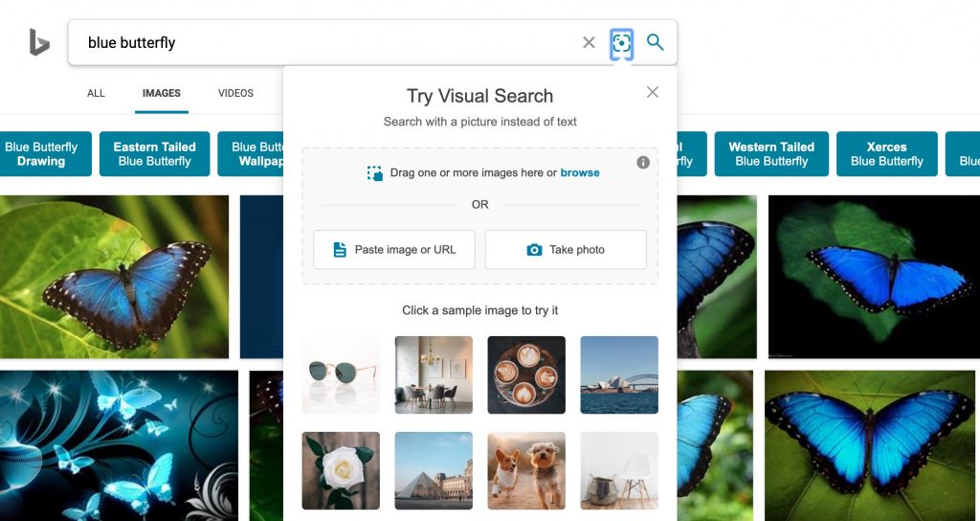Switch to the ALL tab

click(x=96, y=94)
